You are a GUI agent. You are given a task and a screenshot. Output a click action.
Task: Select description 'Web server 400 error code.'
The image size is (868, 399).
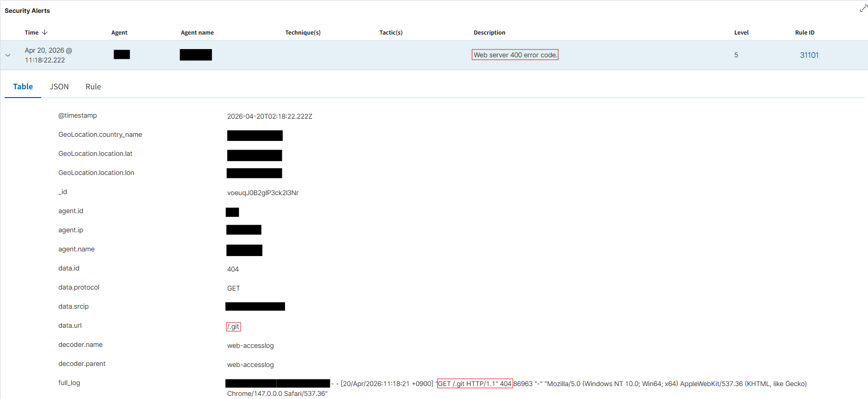tap(515, 55)
